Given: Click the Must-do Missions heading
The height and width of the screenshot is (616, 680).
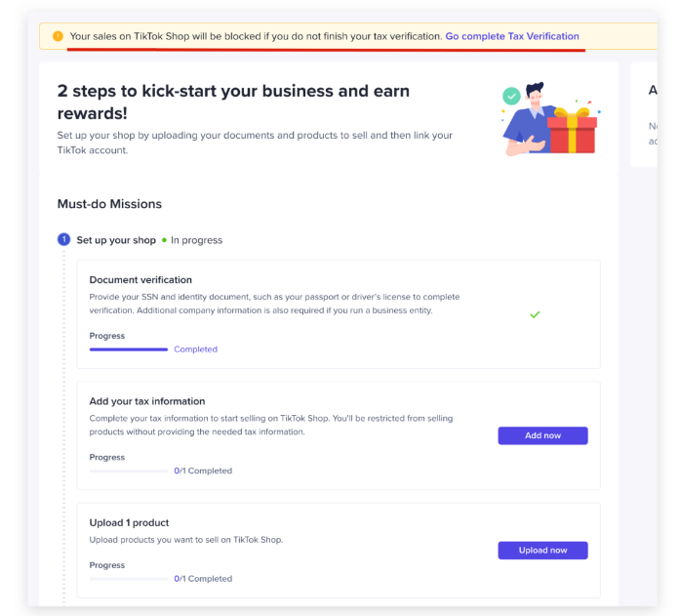Looking at the screenshot, I should point(109,204).
